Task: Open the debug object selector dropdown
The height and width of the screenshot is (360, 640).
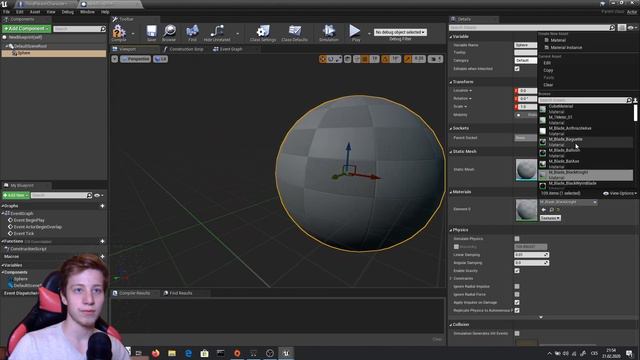Action: pyautogui.click(x=400, y=32)
